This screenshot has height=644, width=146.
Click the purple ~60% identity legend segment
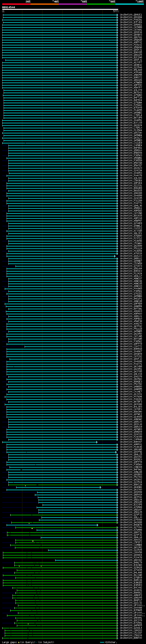(x=73, y=4)
